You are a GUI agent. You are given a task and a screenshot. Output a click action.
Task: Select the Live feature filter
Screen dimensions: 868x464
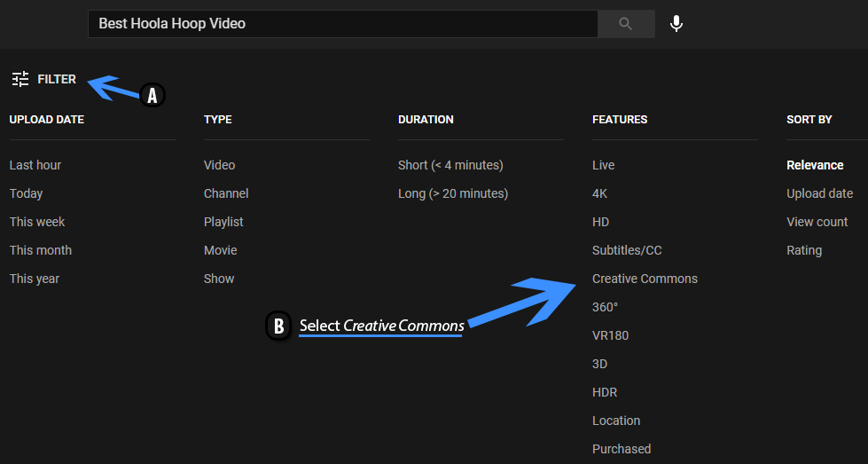point(604,165)
